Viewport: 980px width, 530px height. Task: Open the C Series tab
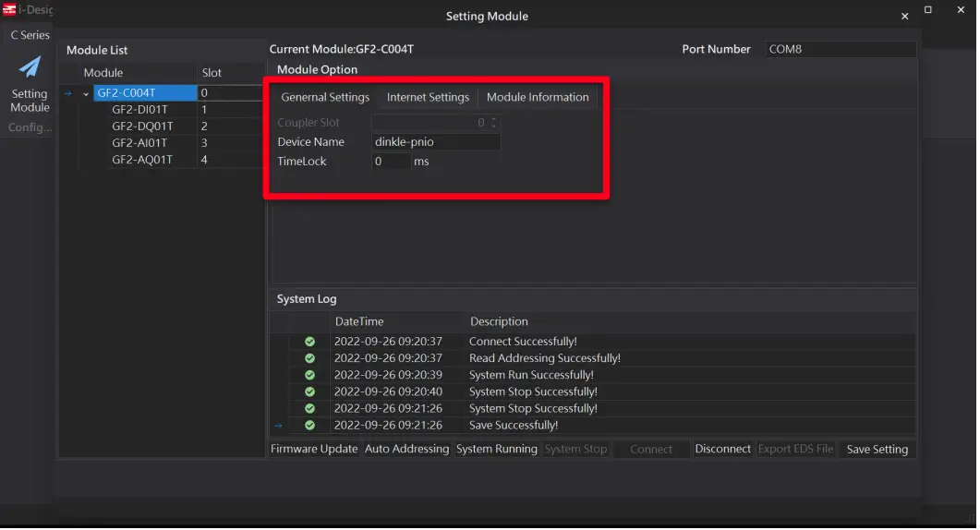[30, 35]
